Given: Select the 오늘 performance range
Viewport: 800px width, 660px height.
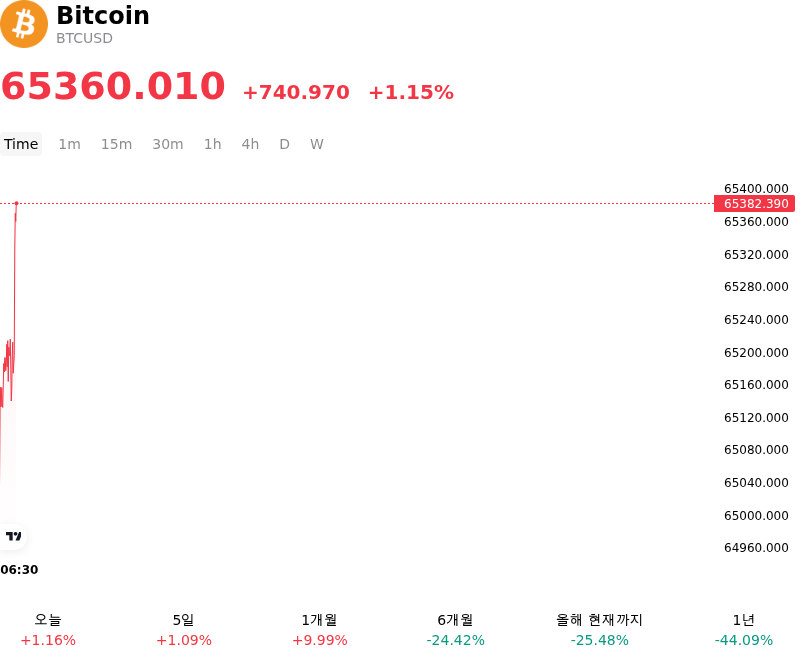Looking at the screenshot, I should tap(48, 630).
